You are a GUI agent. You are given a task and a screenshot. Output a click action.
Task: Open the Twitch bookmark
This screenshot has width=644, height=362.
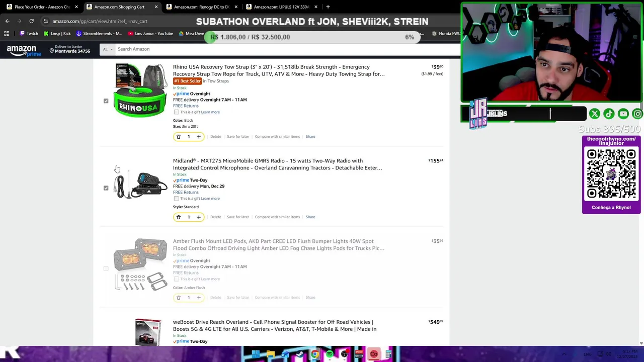click(x=29, y=34)
